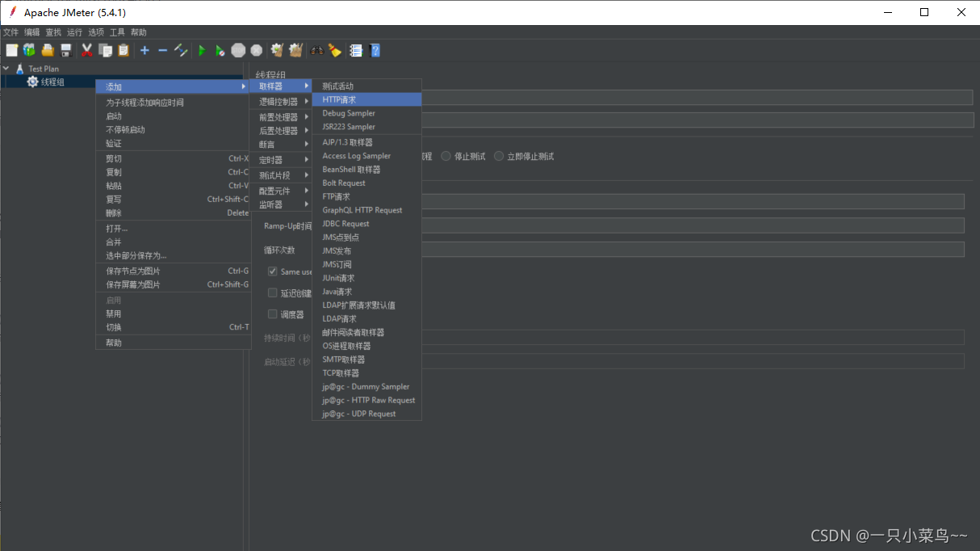Collapse all nodes with the minus icon

(x=162, y=50)
